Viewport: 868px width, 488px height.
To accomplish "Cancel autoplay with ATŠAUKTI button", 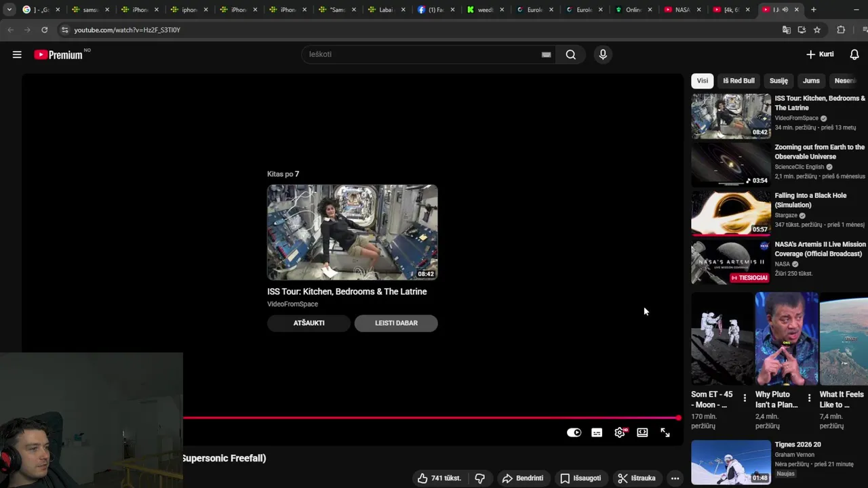I will (309, 323).
